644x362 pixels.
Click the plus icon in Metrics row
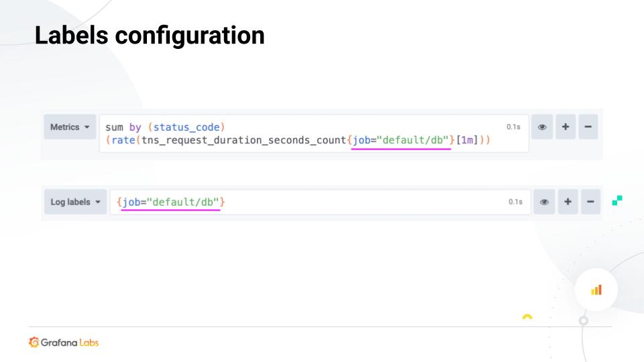click(x=566, y=127)
